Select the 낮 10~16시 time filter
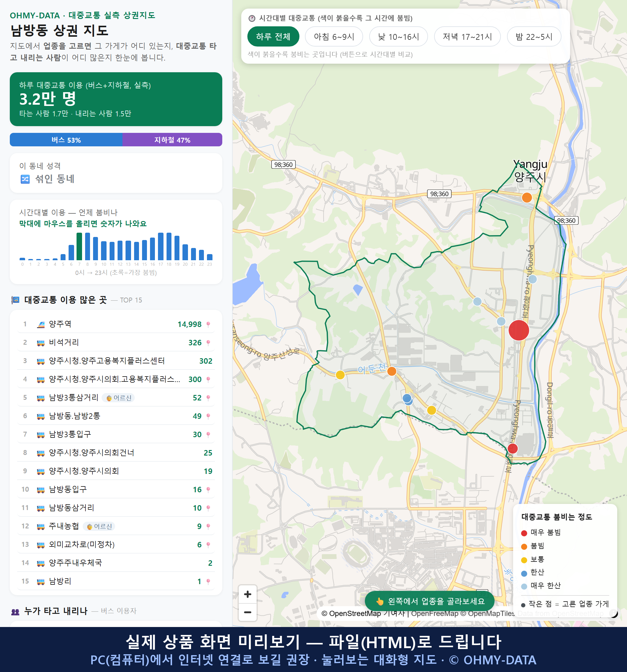627x672 pixels. (x=399, y=36)
